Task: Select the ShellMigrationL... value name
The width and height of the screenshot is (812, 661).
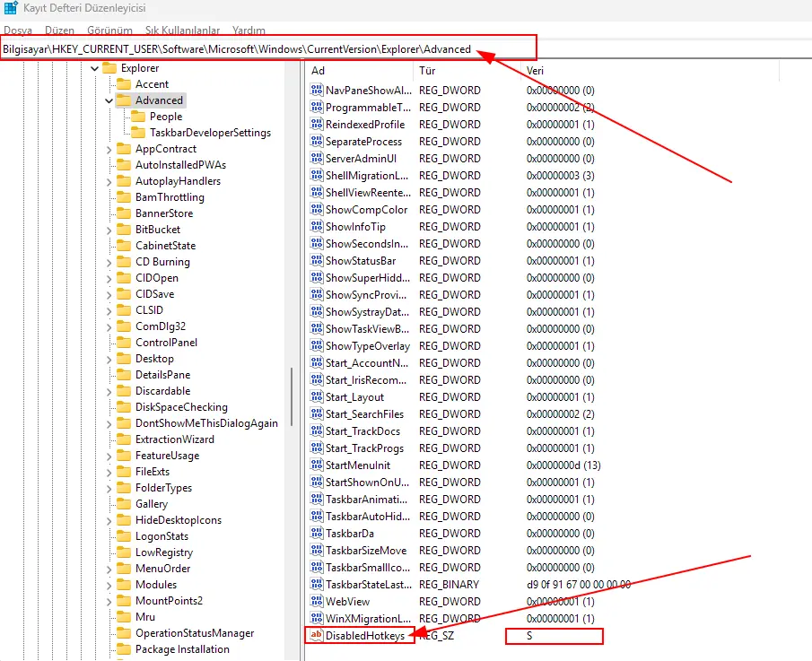Action: [367, 176]
